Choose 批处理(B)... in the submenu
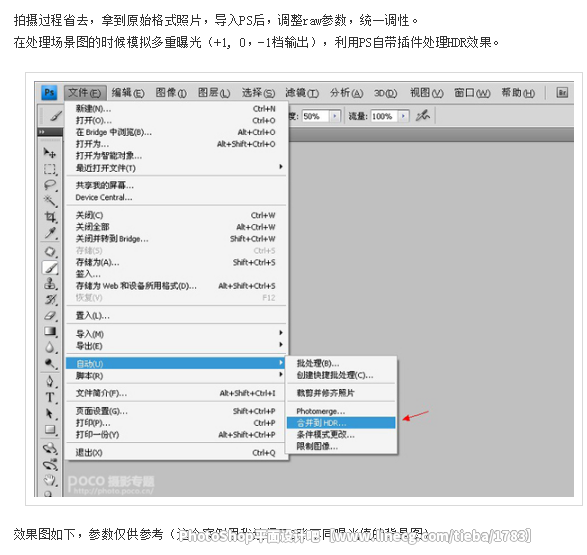The height and width of the screenshot is (555, 587). [341, 363]
